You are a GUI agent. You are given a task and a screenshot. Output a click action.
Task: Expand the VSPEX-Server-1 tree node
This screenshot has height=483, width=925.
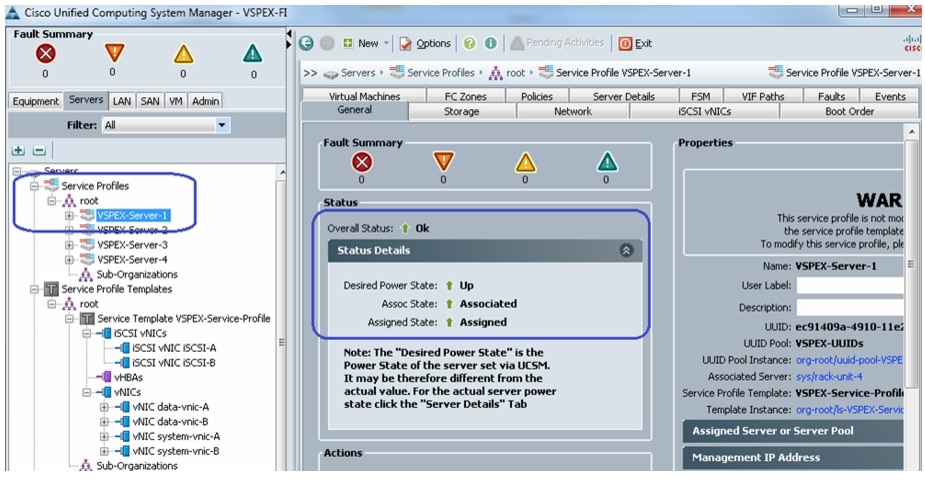pos(69,215)
